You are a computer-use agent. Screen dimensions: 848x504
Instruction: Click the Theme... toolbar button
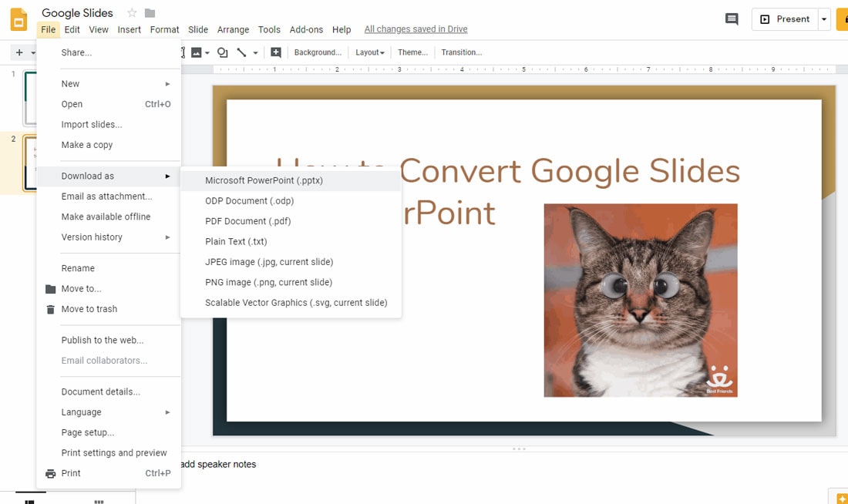[412, 52]
